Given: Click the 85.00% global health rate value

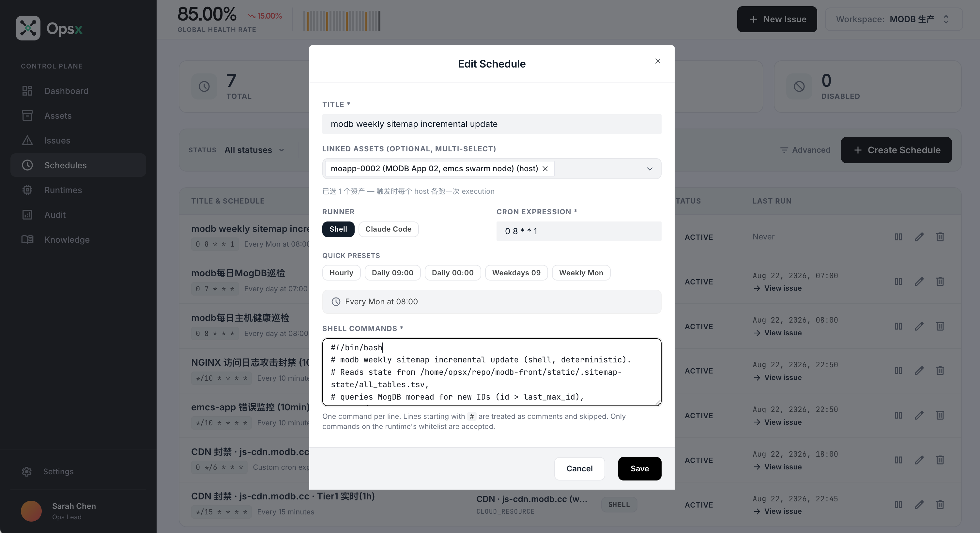Looking at the screenshot, I should click(207, 14).
